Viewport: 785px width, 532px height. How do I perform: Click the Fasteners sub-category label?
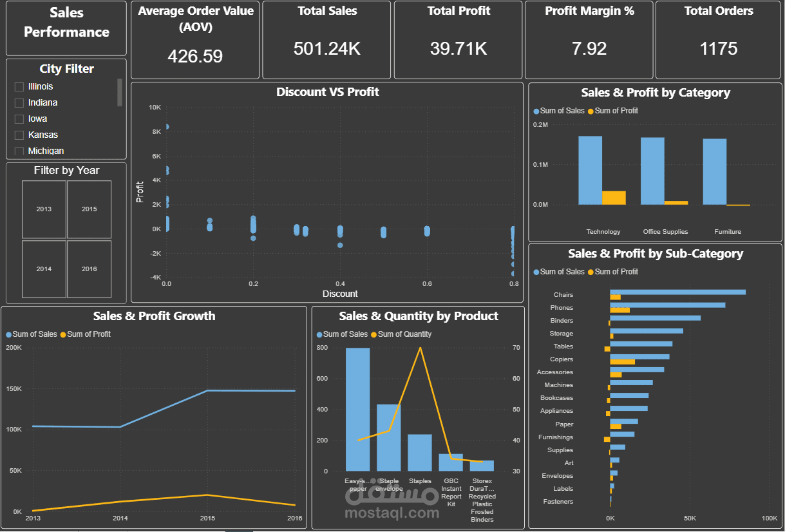(x=558, y=502)
